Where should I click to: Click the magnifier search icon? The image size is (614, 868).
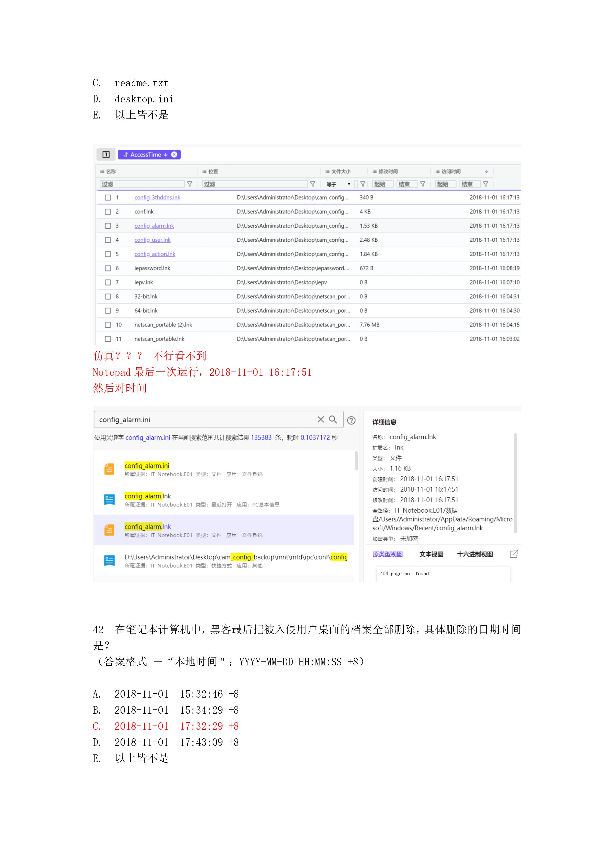[x=333, y=419]
